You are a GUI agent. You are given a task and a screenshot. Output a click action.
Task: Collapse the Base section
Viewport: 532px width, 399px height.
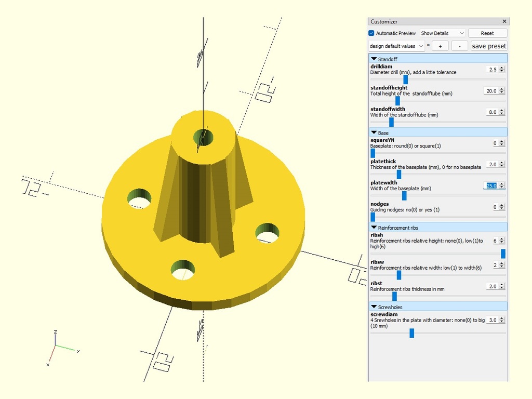coord(374,133)
